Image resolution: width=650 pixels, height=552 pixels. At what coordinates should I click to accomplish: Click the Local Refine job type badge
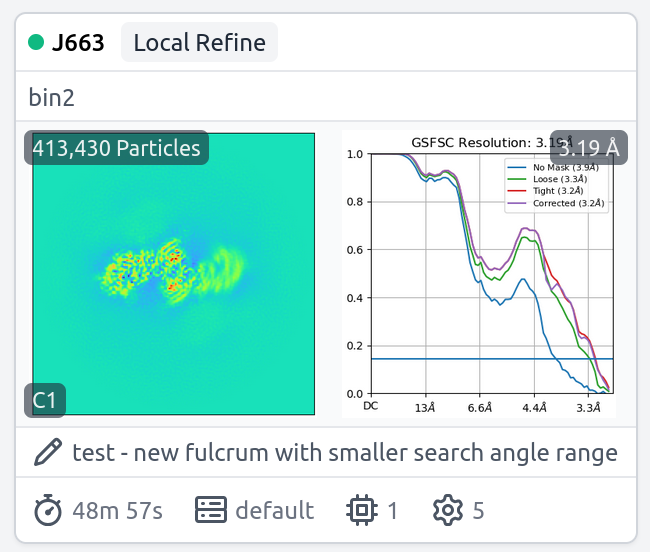tap(199, 43)
